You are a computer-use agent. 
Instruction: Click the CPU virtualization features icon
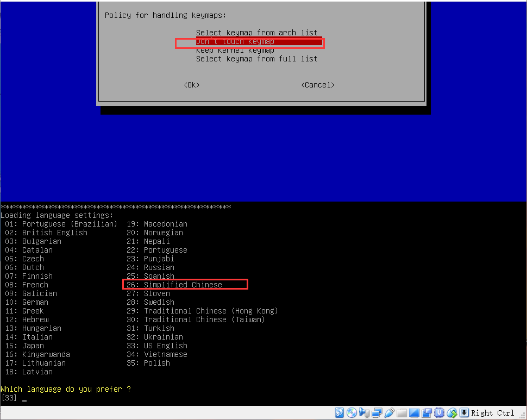click(x=440, y=412)
